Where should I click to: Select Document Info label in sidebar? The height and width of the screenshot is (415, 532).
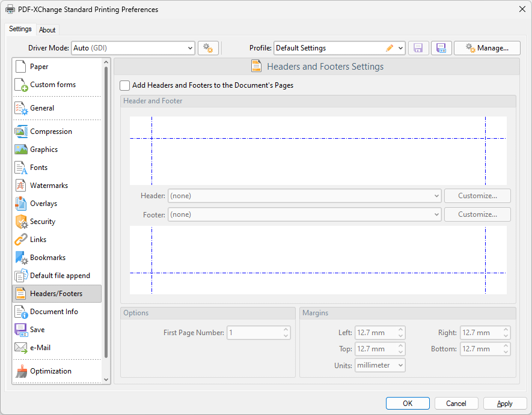pos(54,312)
